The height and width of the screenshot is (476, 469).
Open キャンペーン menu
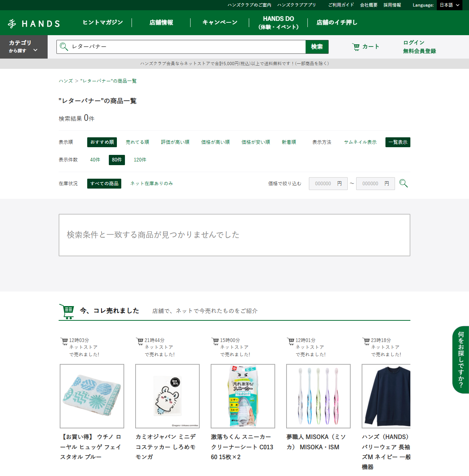click(x=220, y=22)
